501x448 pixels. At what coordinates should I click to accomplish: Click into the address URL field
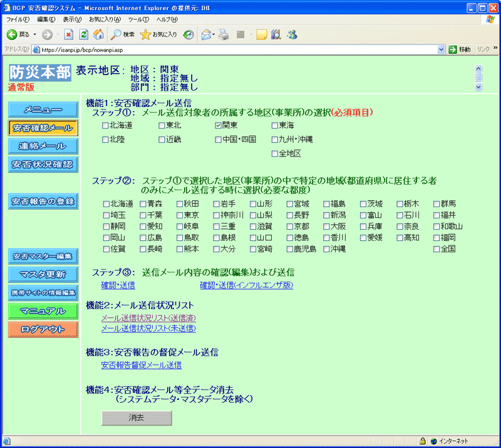coord(238,50)
